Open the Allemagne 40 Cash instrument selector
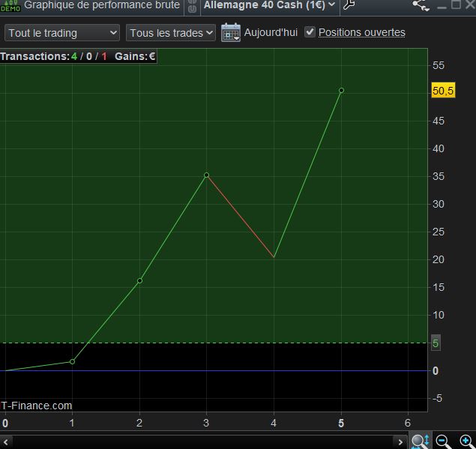The height and width of the screenshot is (449, 476). click(x=270, y=5)
